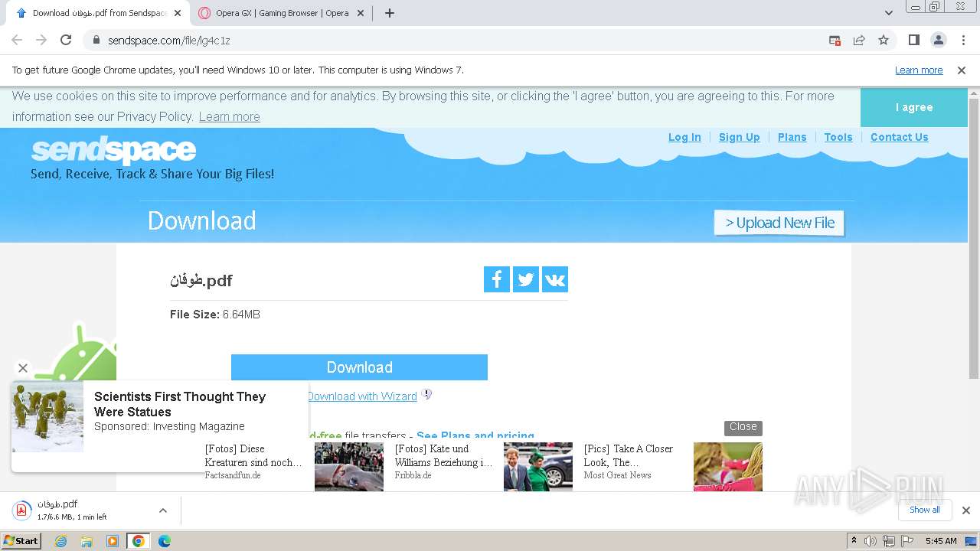Open media player from taskbar
This screenshot has height=551, width=980.
(x=113, y=541)
